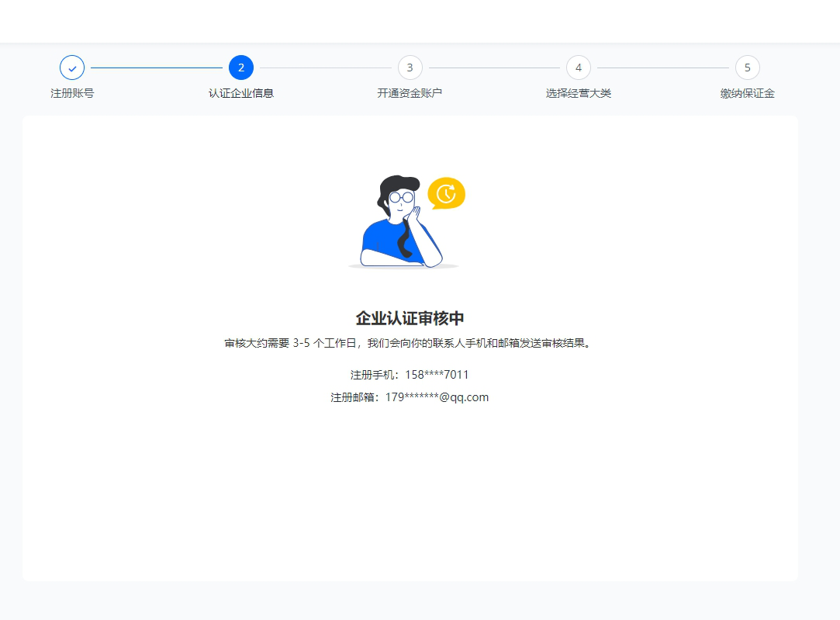Screen dimensions: 840x620
Task: Click the yellow clock speech bubble icon
Action: (x=446, y=193)
